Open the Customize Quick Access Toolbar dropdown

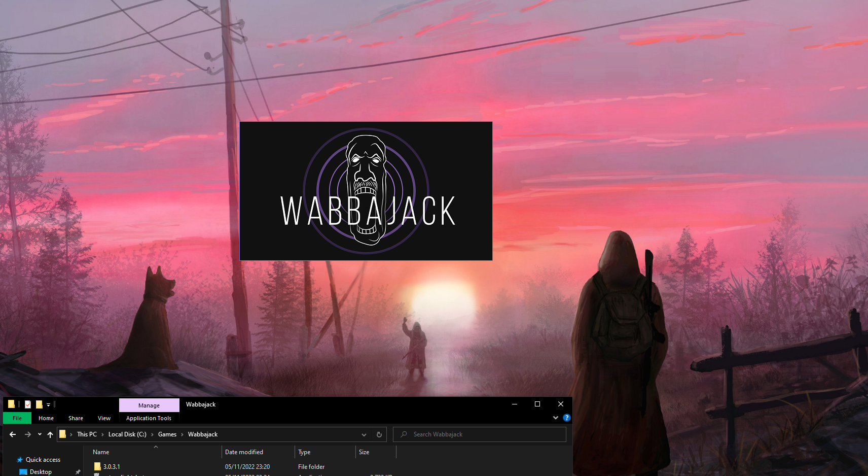tap(48, 404)
